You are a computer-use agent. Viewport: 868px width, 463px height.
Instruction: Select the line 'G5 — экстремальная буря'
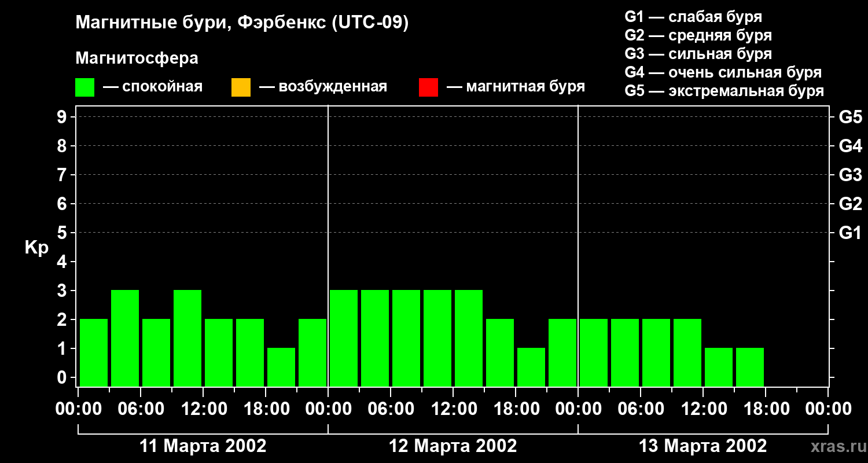tap(724, 91)
